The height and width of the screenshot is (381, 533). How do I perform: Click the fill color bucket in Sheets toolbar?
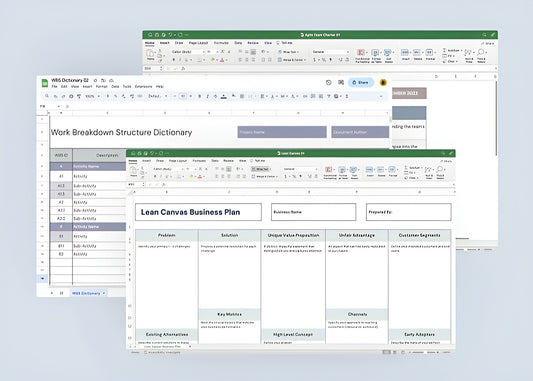pyautogui.click(x=234, y=97)
